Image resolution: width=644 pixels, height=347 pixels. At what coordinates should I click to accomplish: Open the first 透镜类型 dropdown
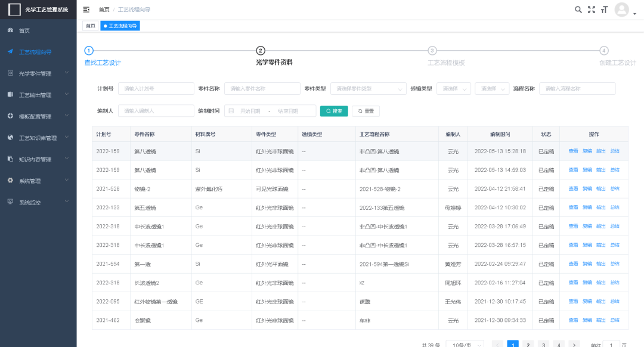coord(454,89)
